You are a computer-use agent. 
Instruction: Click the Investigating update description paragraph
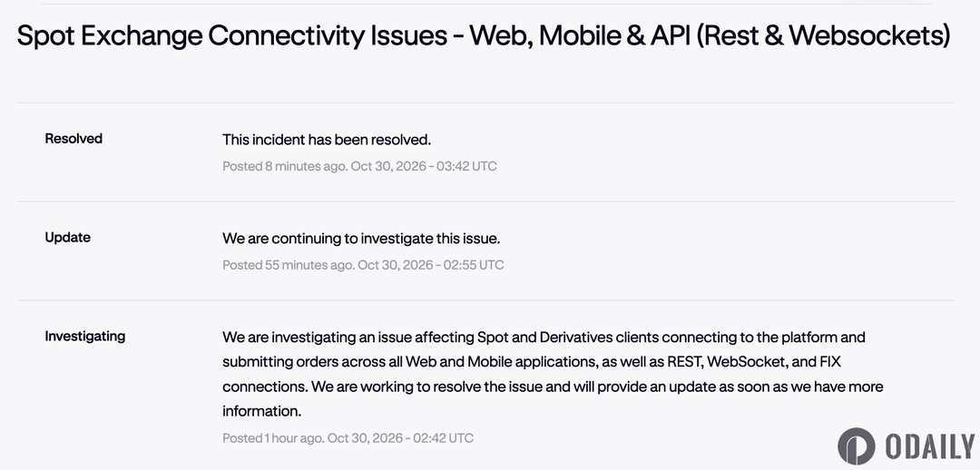click(x=553, y=374)
